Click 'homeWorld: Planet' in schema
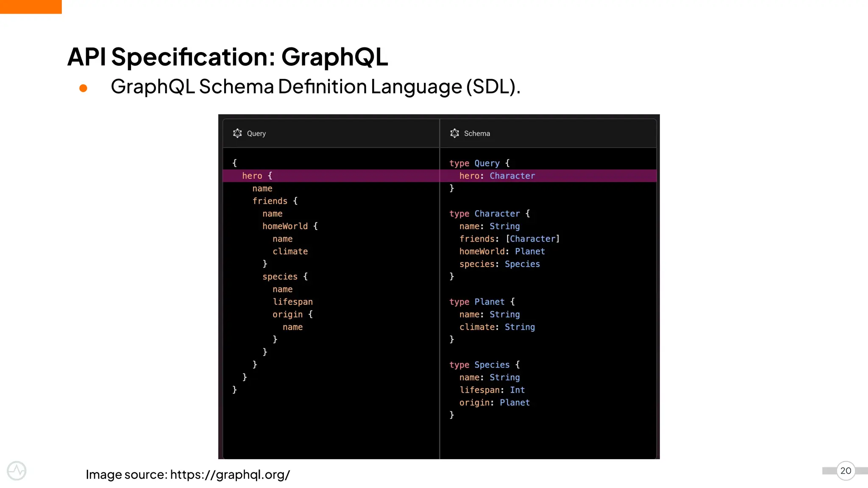The width and height of the screenshot is (868, 488). 502,252
